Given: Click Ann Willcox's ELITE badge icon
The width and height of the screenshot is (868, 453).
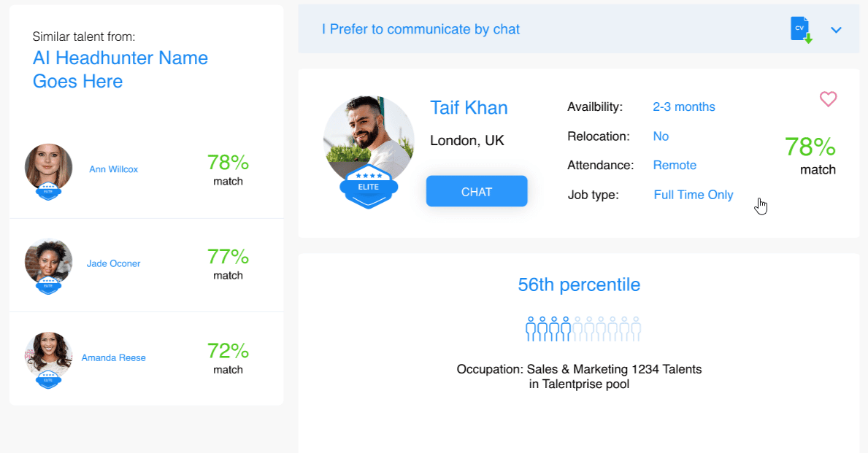Looking at the screenshot, I should [x=48, y=192].
